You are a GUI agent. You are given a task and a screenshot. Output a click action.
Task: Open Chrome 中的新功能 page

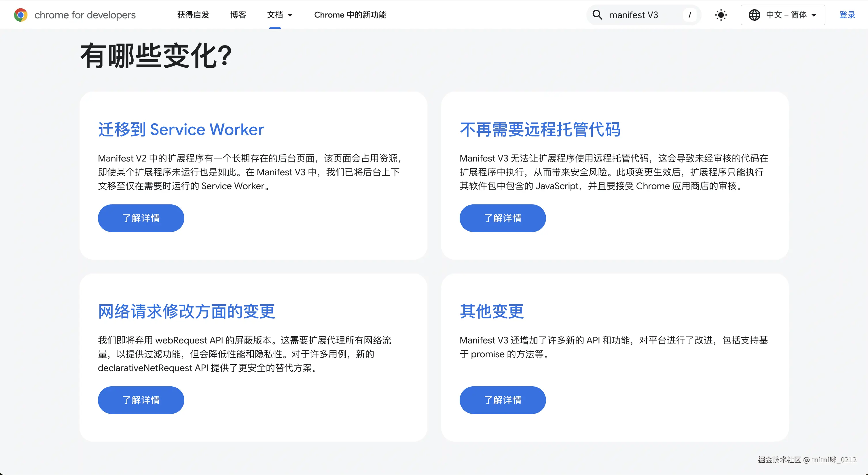pyautogui.click(x=350, y=15)
